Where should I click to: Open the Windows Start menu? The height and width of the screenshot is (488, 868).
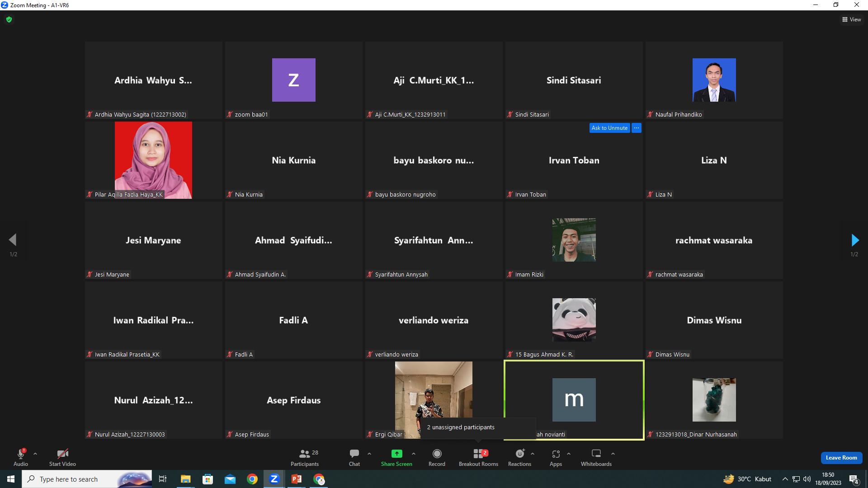click(x=11, y=479)
